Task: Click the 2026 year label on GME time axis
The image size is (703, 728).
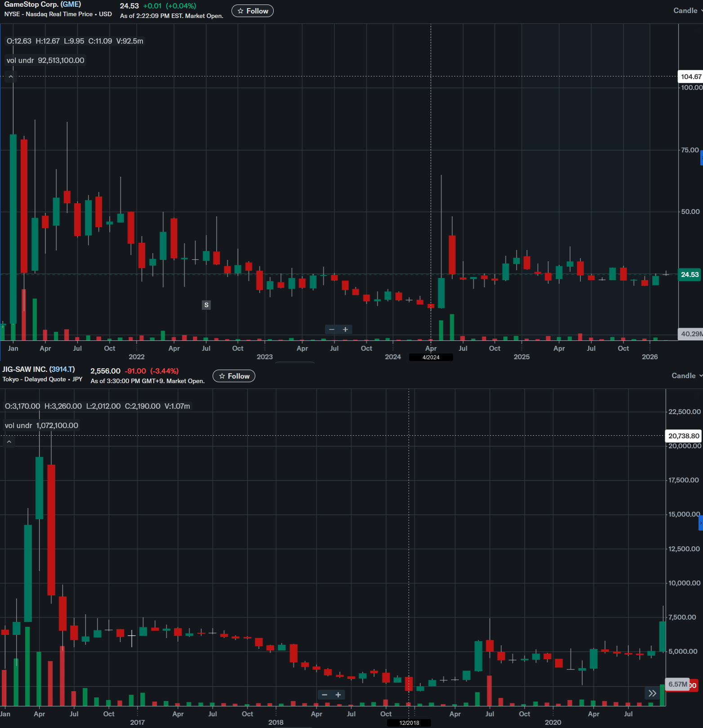Action: tap(650, 357)
